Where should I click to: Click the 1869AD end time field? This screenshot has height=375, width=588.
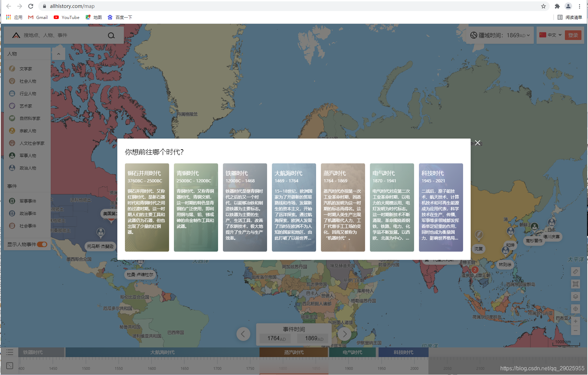(x=313, y=338)
